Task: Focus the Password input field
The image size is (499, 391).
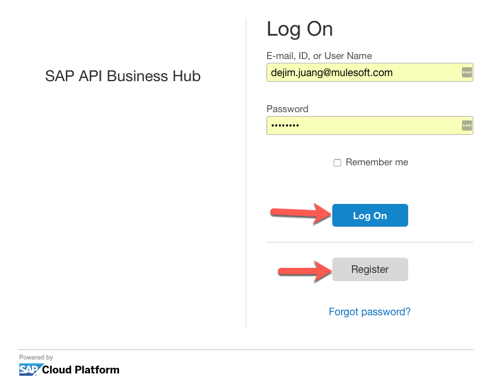Action: pos(370,125)
